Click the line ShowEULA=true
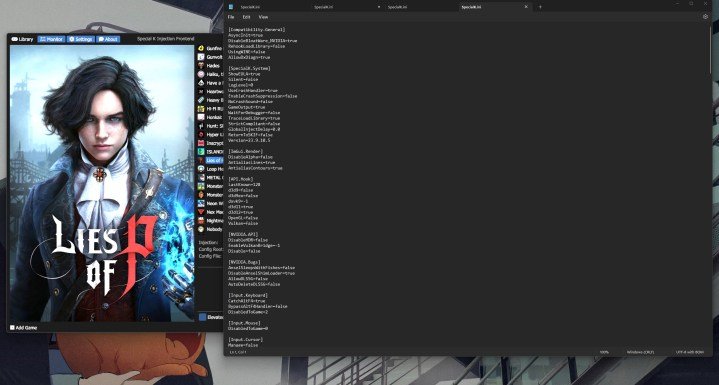The width and height of the screenshot is (719, 385). coord(244,74)
